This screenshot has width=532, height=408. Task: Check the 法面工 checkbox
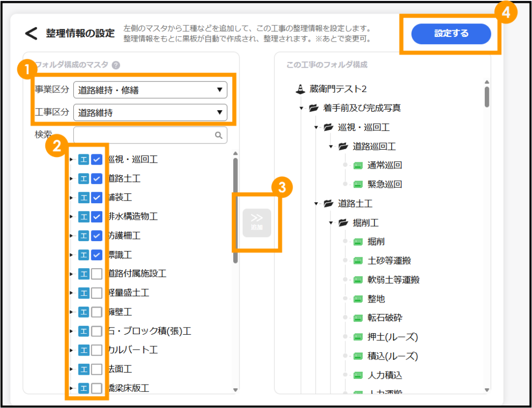[97, 368]
